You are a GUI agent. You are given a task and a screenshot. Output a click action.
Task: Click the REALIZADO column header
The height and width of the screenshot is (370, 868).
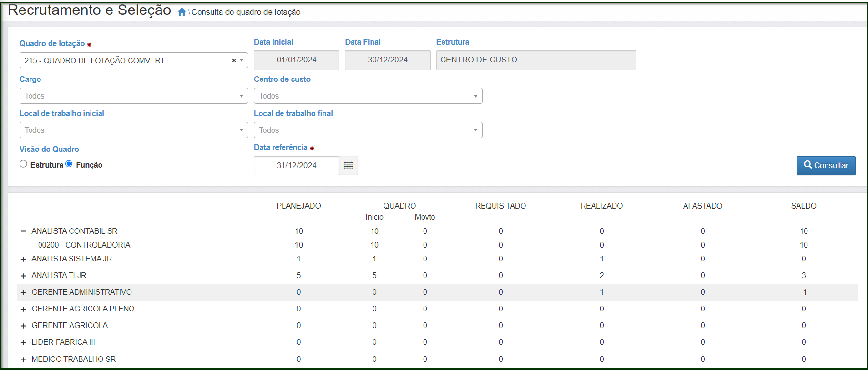coord(602,206)
